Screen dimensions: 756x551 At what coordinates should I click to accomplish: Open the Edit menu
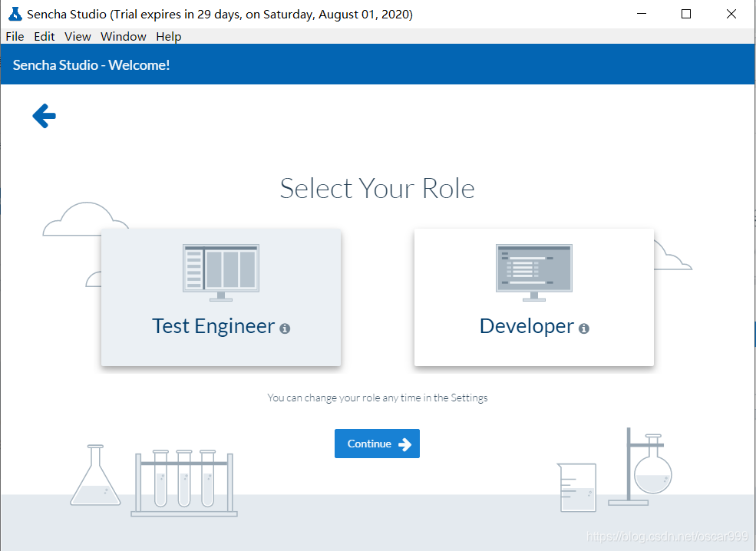45,37
